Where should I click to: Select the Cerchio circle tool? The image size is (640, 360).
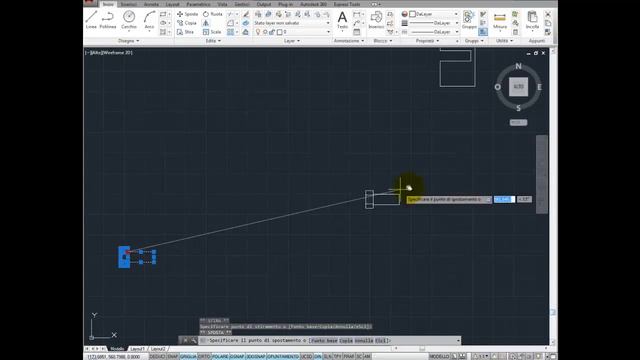click(129, 20)
